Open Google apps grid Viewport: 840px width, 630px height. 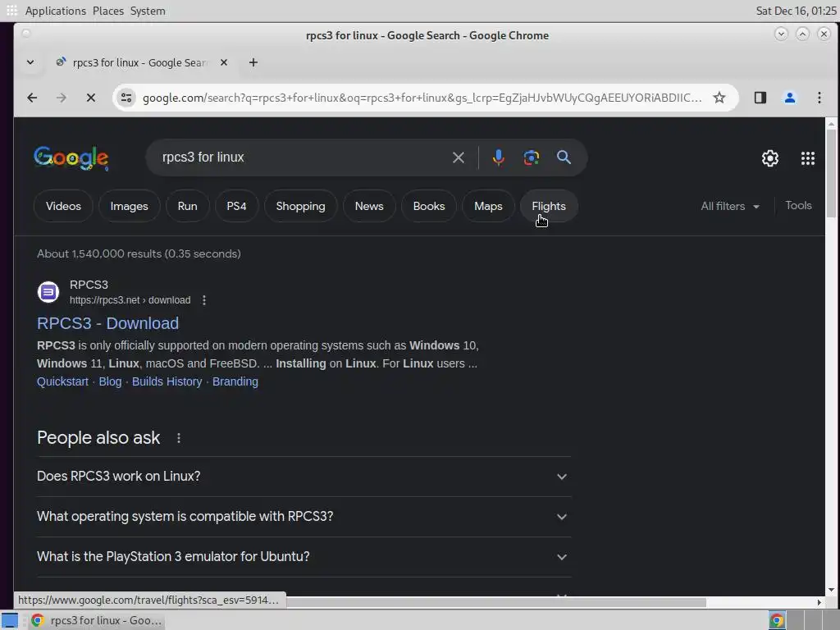coord(807,158)
